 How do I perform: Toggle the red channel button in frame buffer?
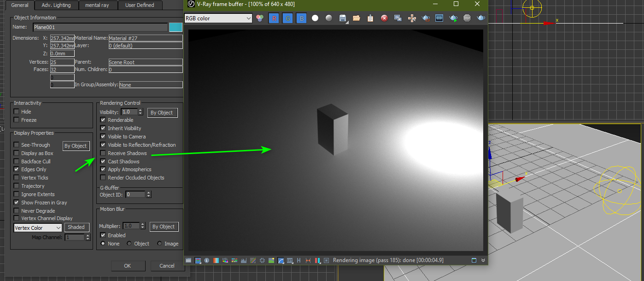point(275,18)
